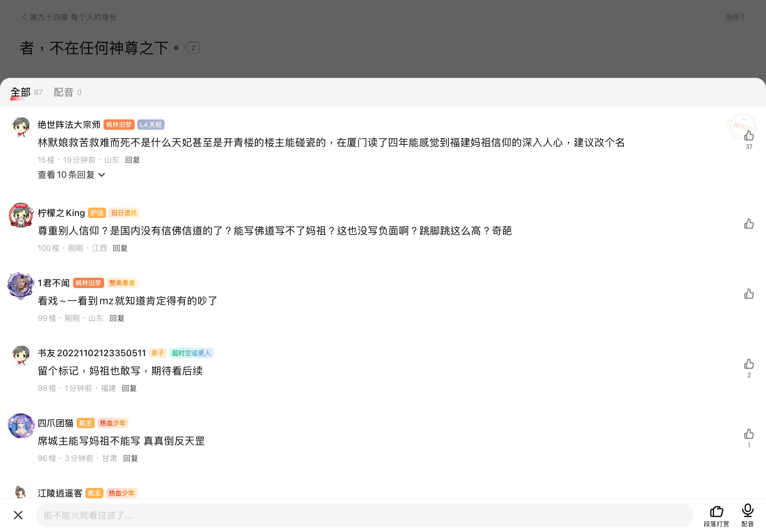Like 绝世阵法大宗师's comment
The height and width of the screenshot is (532, 766).
[x=749, y=136]
